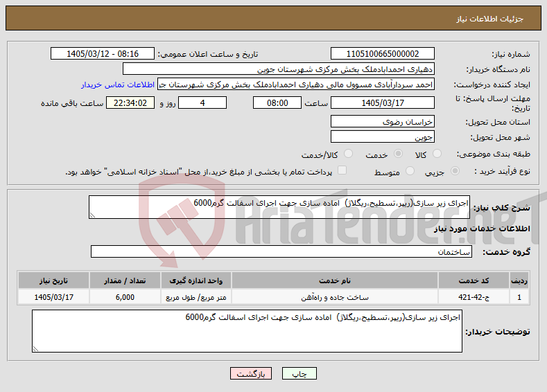Click the نام خدمت column header
The image size is (547, 392).
(x=335, y=280)
